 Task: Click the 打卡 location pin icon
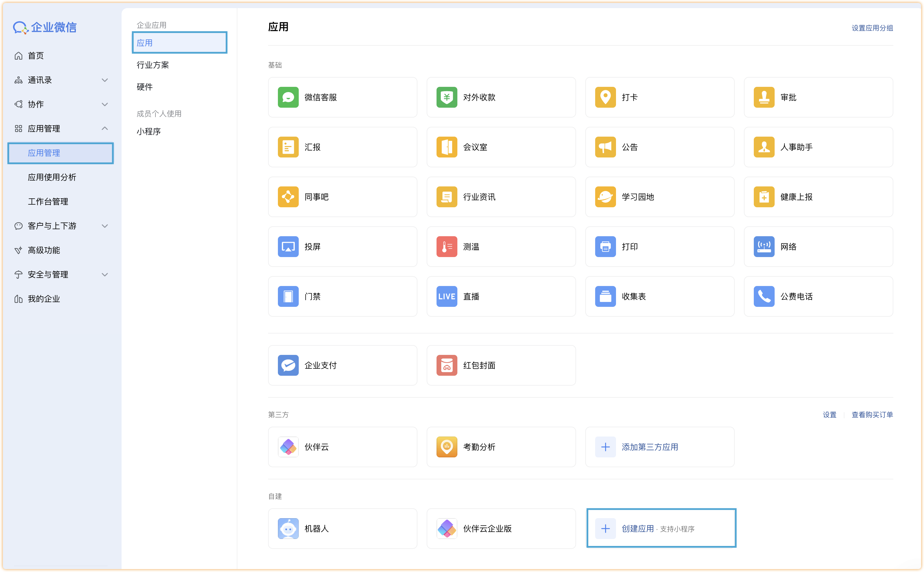coord(605,97)
